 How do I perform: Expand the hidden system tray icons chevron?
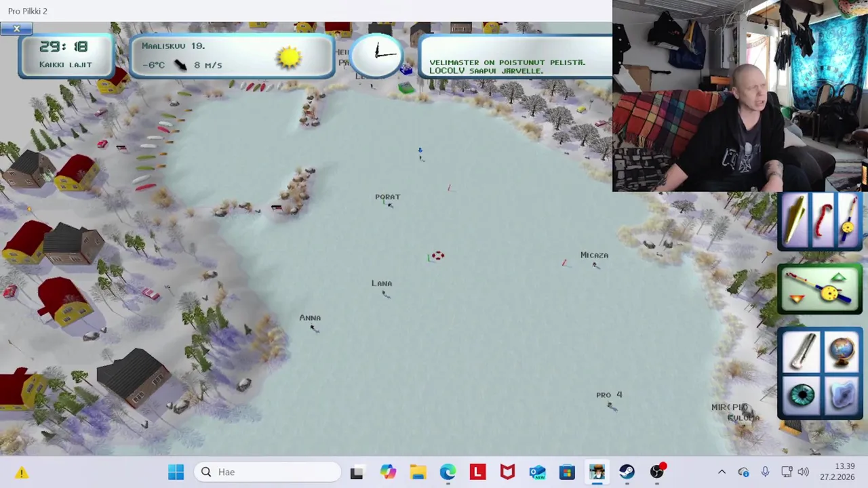[x=722, y=472]
